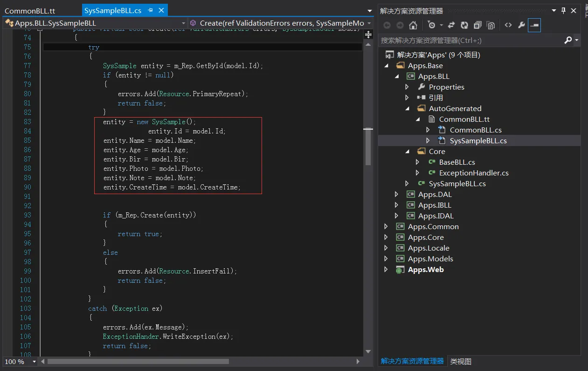Expand the Apps.DAL project node
588x371 pixels.
pyautogui.click(x=396, y=194)
